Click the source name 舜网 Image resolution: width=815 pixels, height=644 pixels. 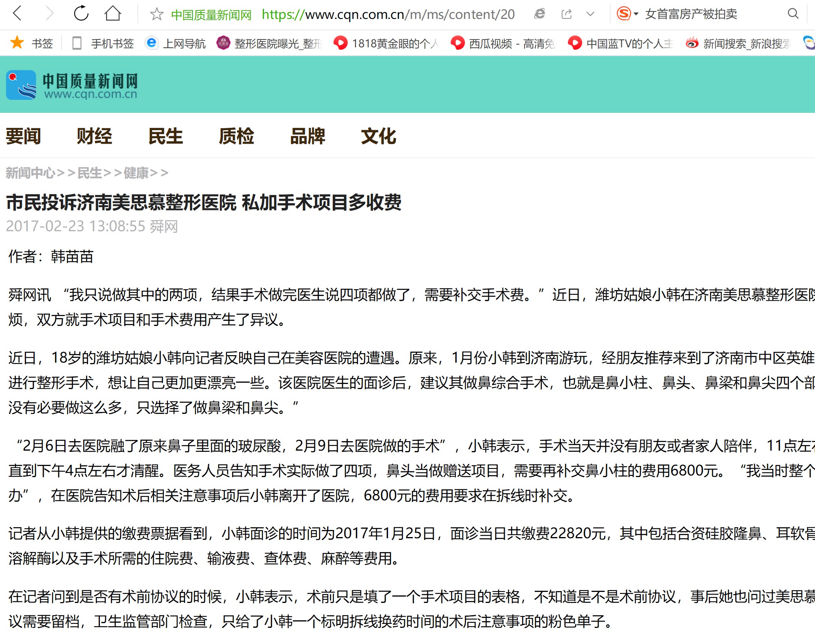point(164,227)
